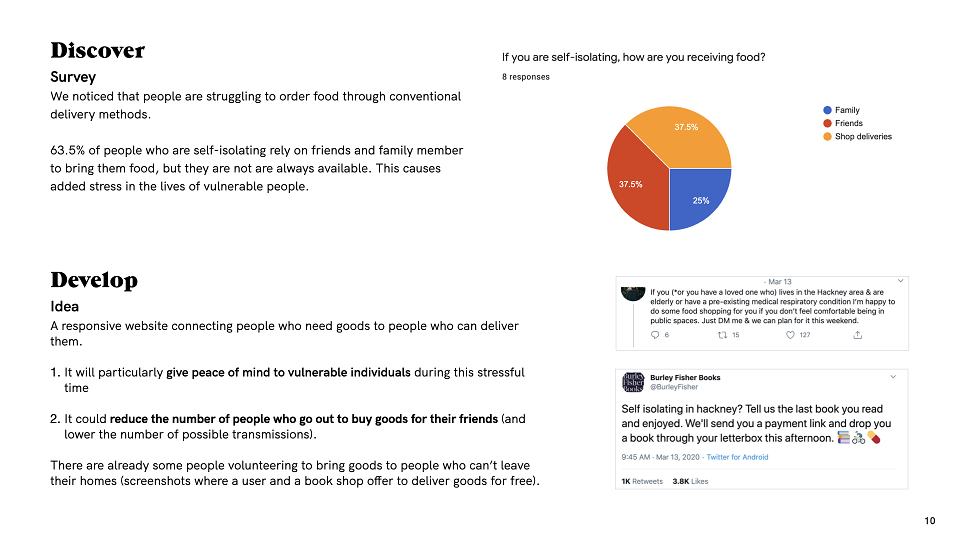The image size is (960, 540).
Task: Click the @BurleyFisher handle
Action: (674, 387)
